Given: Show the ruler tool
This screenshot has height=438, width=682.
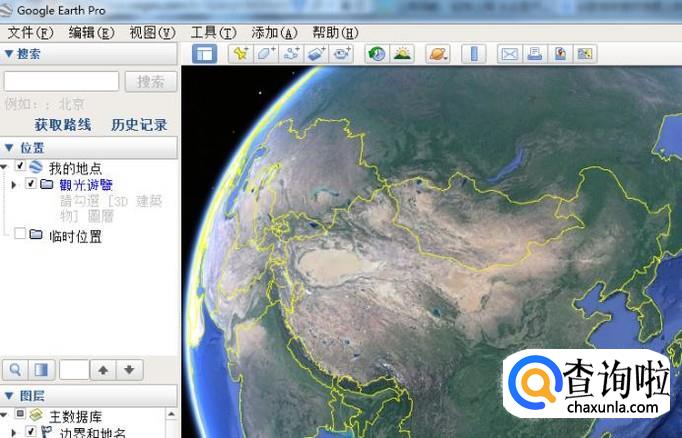Looking at the screenshot, I should (474, 54).
